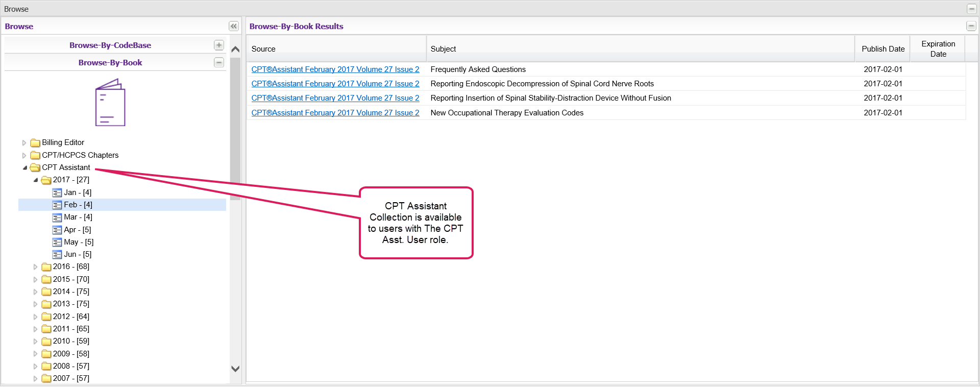Select the Mar - [4] tree item
Viewport: 980px width, 387px height.
coord(78,217)
